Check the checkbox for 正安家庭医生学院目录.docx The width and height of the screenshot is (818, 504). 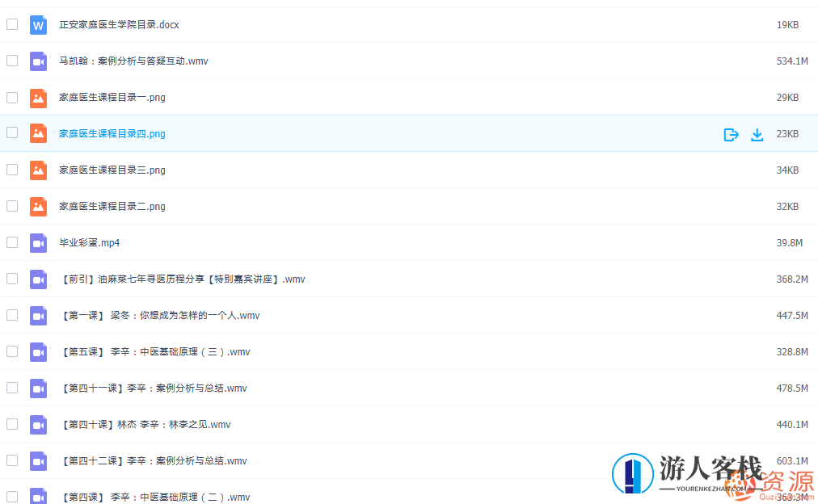click(12, 24)
